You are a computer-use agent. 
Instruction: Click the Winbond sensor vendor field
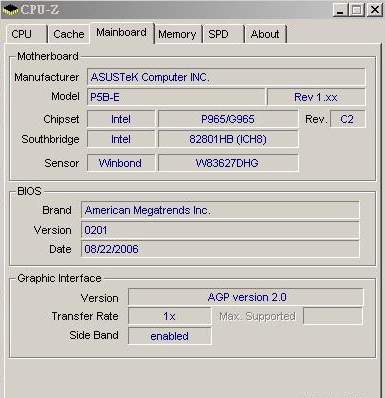point(121,163)
